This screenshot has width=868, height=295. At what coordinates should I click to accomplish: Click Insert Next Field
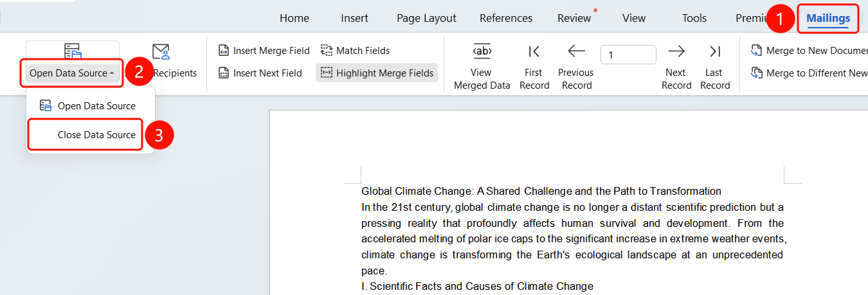[260, 73]
